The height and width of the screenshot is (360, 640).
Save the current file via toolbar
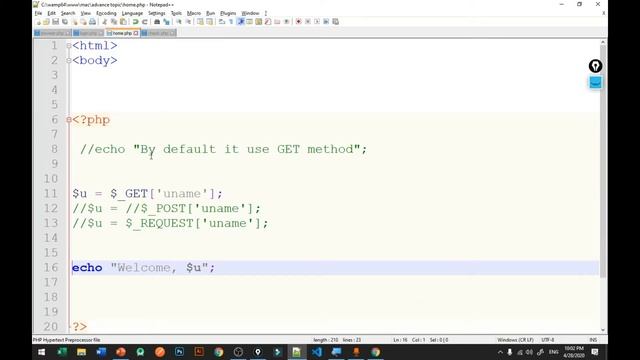56,22
